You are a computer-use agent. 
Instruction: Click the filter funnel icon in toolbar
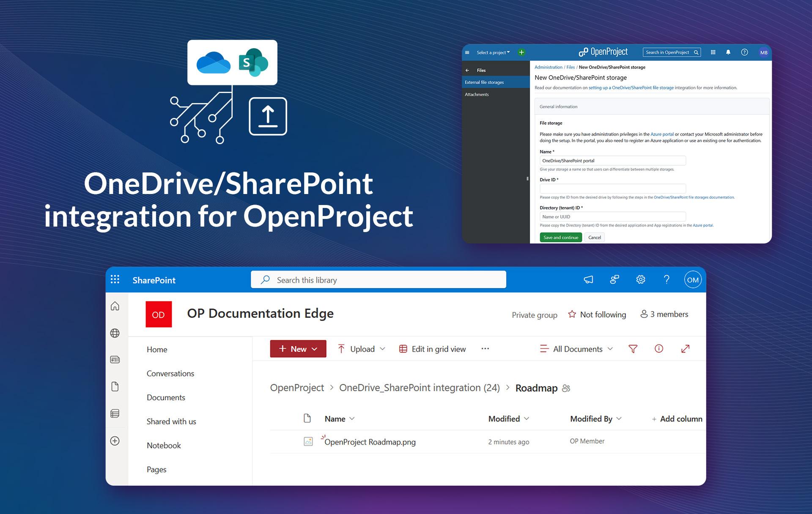coord(633,349)
